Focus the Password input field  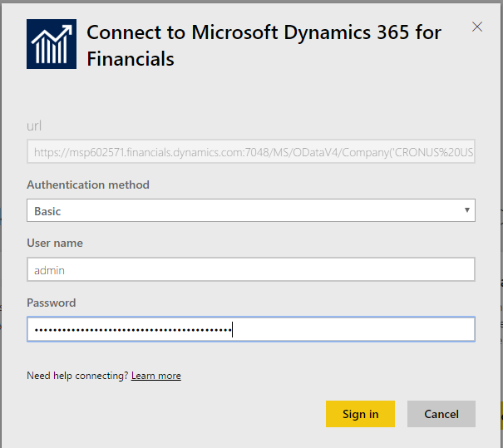[x=251, y=329]
